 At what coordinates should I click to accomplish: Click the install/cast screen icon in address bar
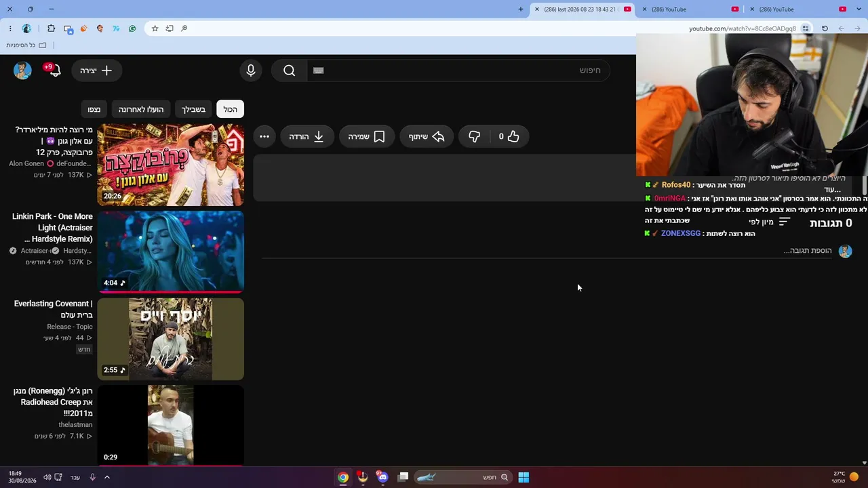pos(170,28)
